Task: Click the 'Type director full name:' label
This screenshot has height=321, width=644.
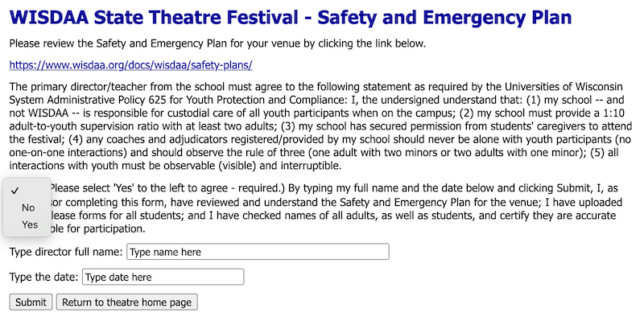Action: click(66, 252)
